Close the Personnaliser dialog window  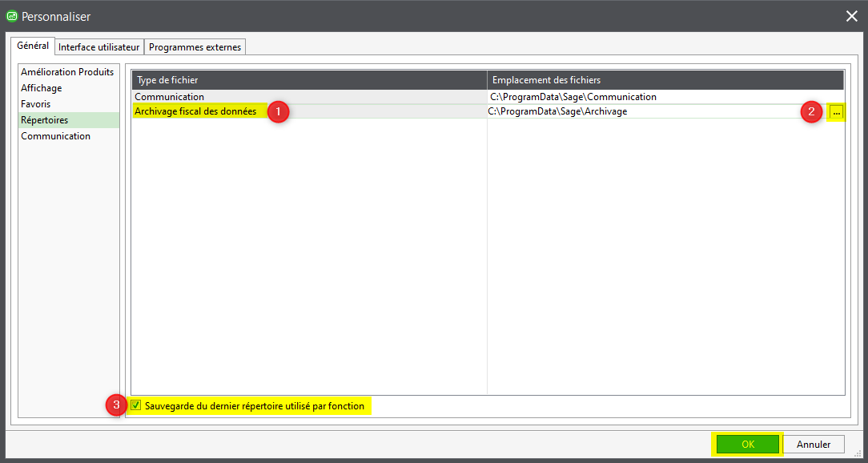pyautogui.click(x=852, y=16)
